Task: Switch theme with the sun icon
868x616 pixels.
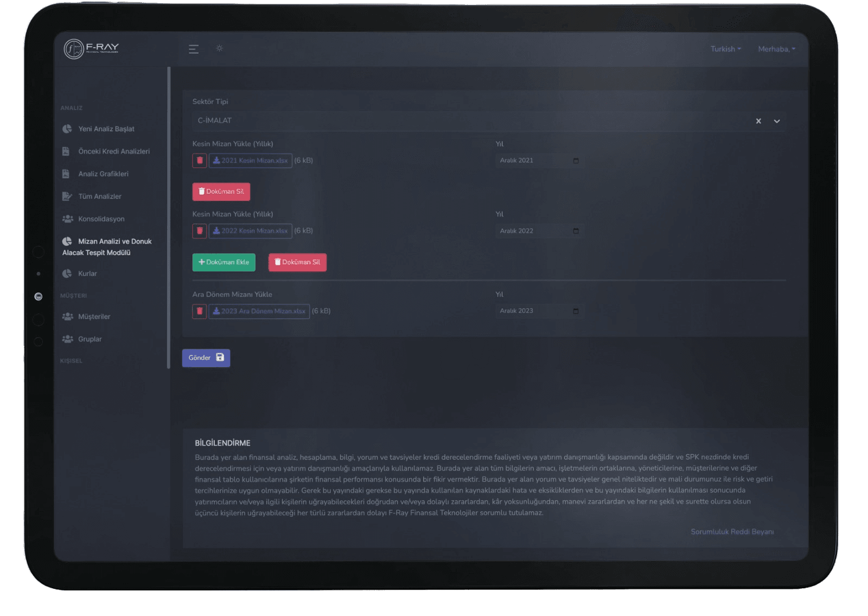Action: [220, 48]
